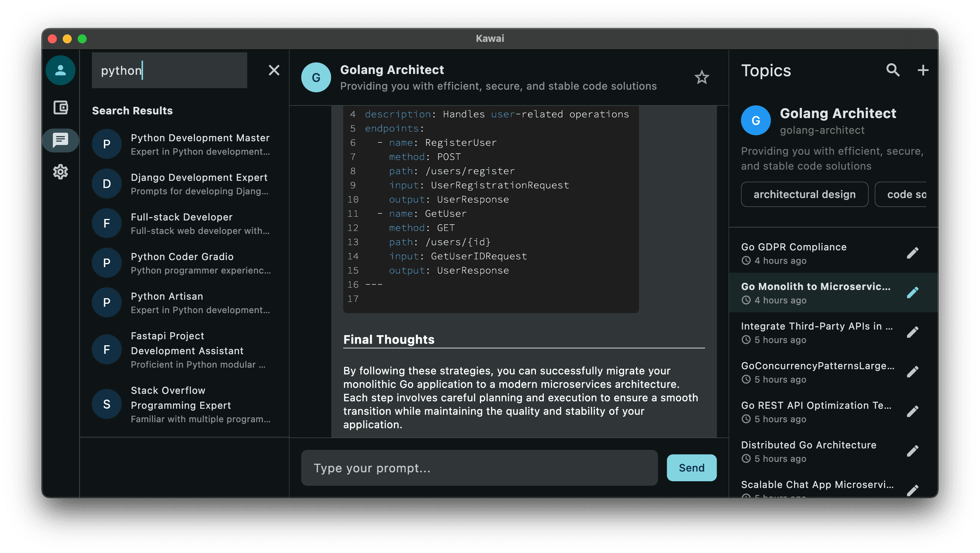Click the Search Results heading

pos(132,111)
